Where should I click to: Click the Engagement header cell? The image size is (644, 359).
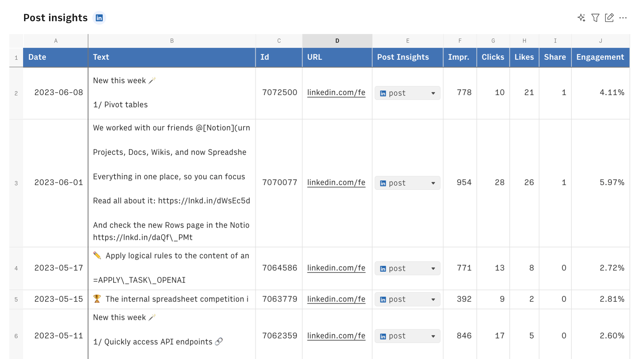(x=600, y=57)
